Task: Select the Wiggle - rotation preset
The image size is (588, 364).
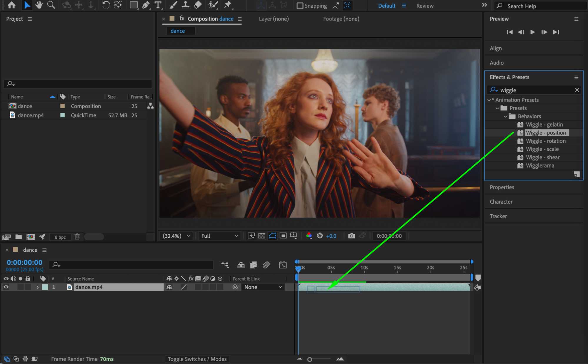Action: point(545,141)
